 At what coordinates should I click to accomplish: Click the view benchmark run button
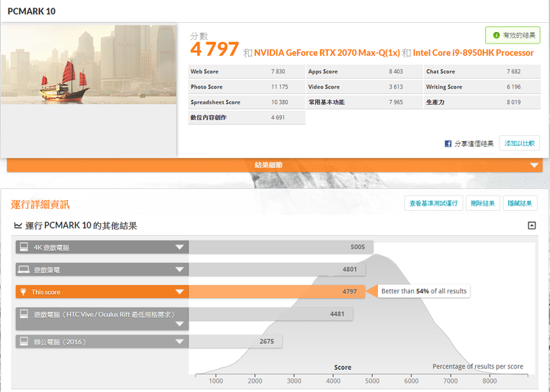pyautogui.click(x=433, y=203)
